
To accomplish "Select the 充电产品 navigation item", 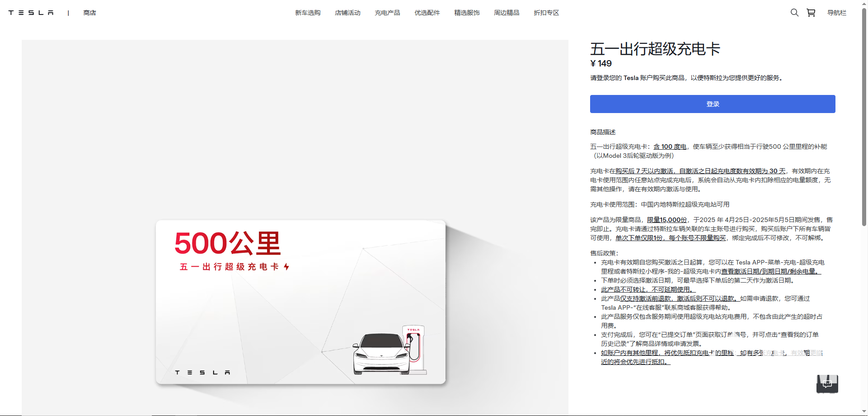I will [387, 13].
